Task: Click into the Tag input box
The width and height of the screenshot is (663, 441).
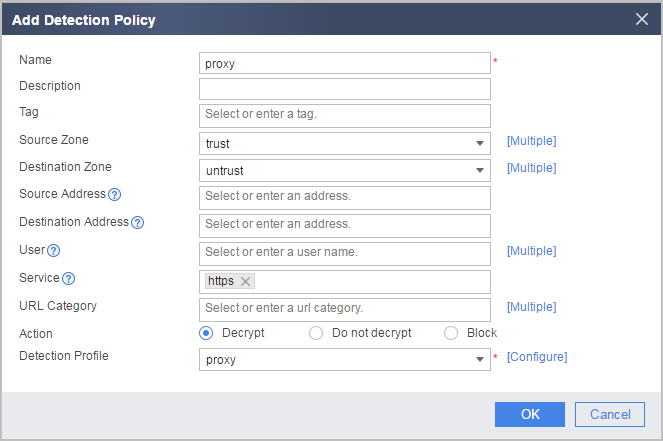Action: point(345,116)
